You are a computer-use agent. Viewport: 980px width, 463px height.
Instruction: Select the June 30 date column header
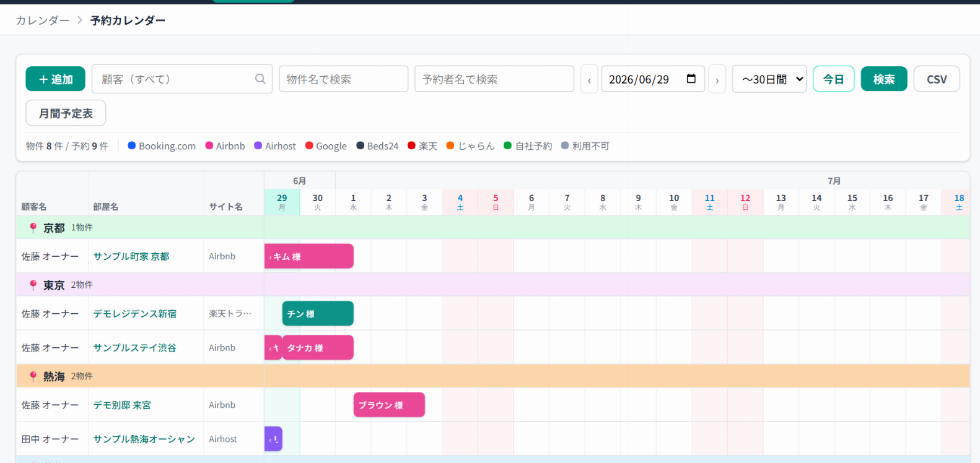tap(318, 202)
